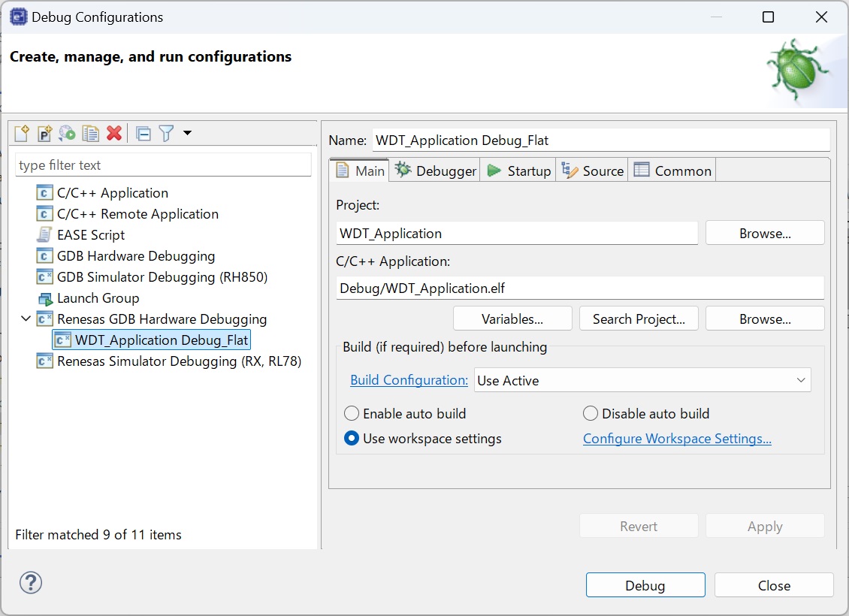Select GDB Simulator Debugging (RH850) item

(153, 277)
